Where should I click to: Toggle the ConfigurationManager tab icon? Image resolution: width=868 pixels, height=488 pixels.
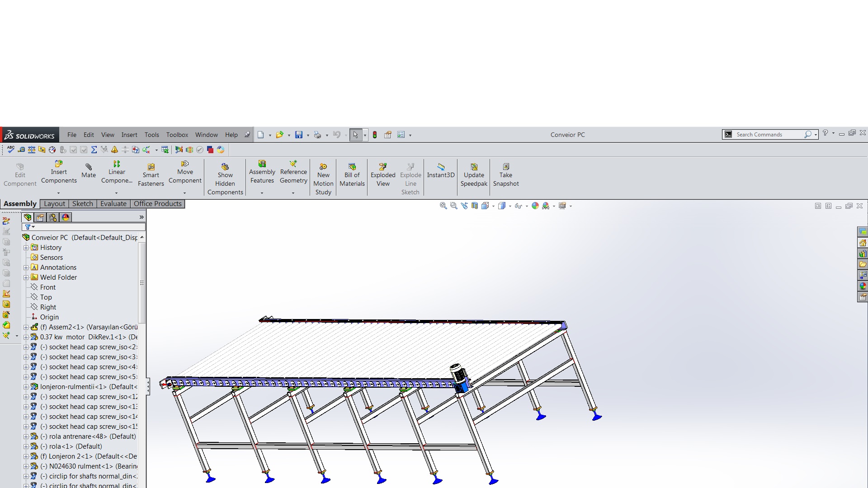[x=53, y=217]
